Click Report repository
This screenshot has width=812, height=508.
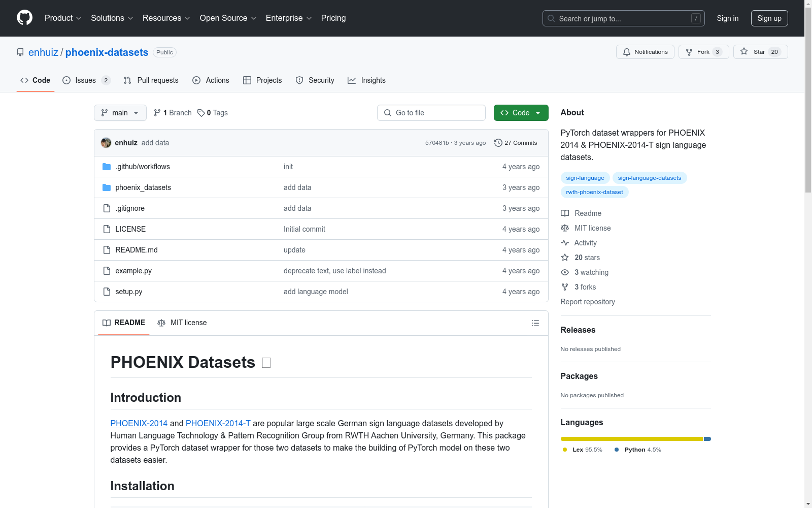588,302
